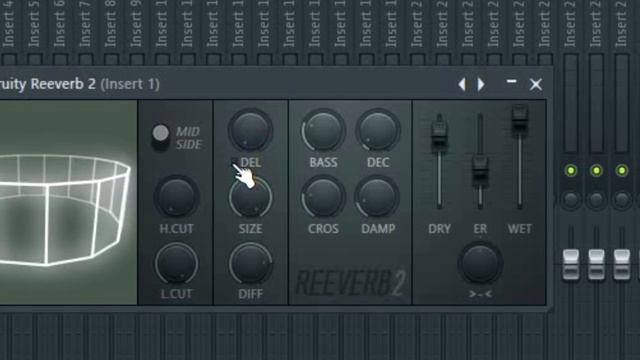Click the DIFF diffusion knob
Screen dimensions: 640x360
tap(250, 264)
